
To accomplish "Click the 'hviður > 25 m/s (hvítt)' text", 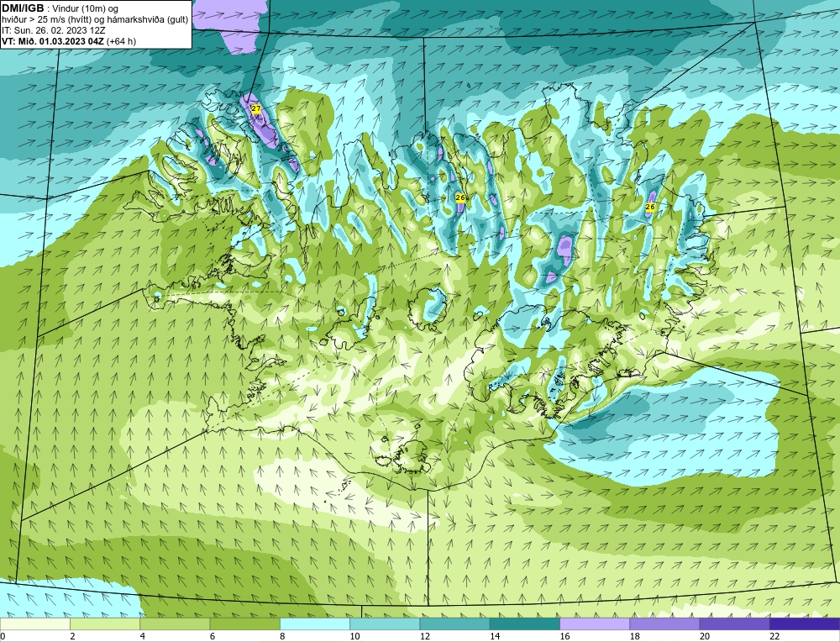I will click(x=46, y=20).
